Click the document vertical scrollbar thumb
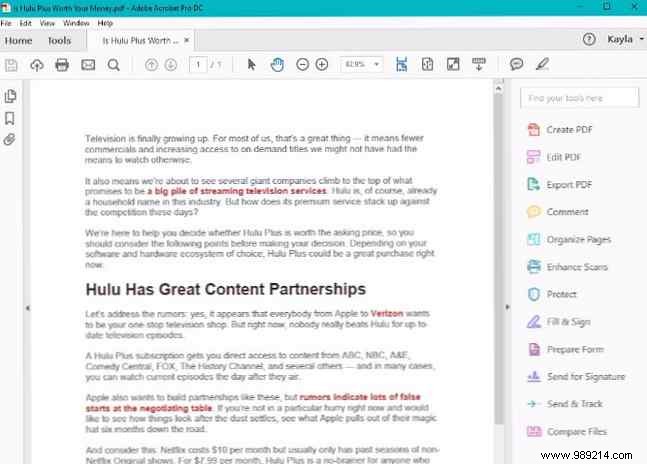This screenshot has height=464, width=647. click(499, 259)
